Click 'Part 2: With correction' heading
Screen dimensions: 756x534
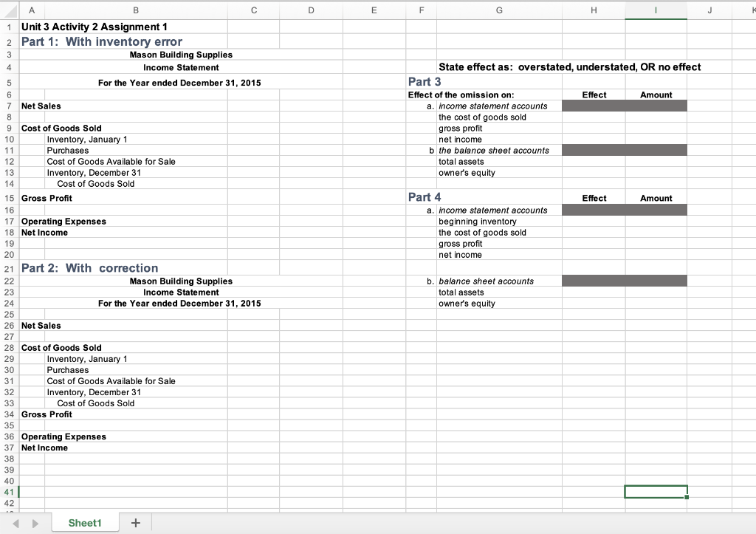(89, 267)
